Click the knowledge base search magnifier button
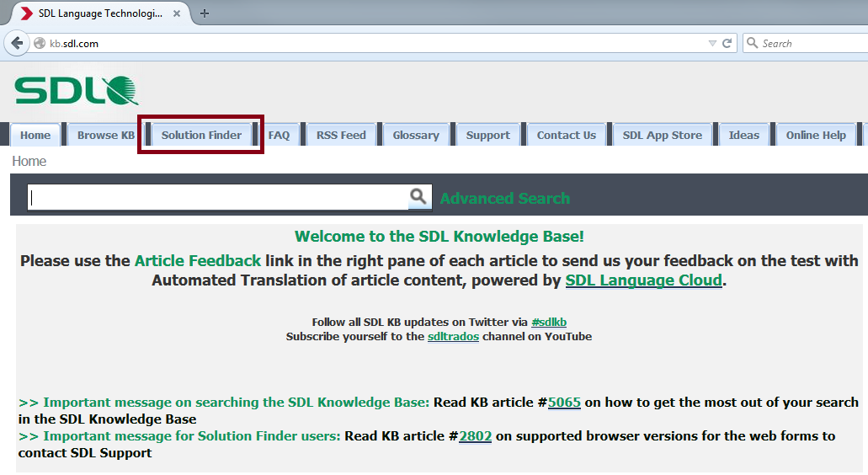The image size is (868, 475). (x=419, y=196)
